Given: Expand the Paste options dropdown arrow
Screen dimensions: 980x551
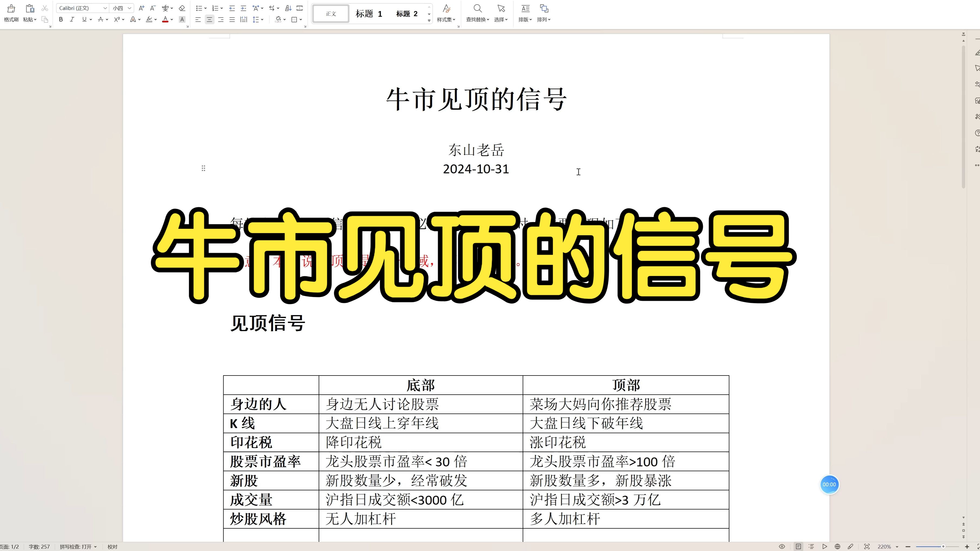Looking at the screenshot, I should 35,19.
